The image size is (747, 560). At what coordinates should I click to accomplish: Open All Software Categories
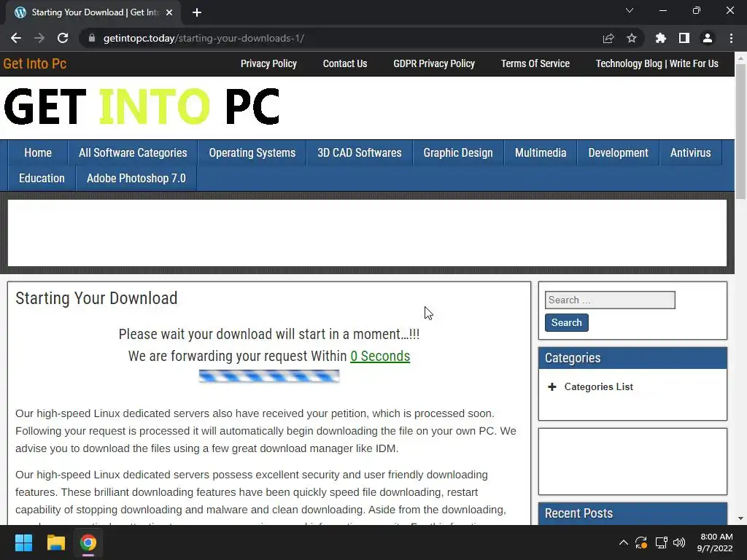(x=133, y=153)
